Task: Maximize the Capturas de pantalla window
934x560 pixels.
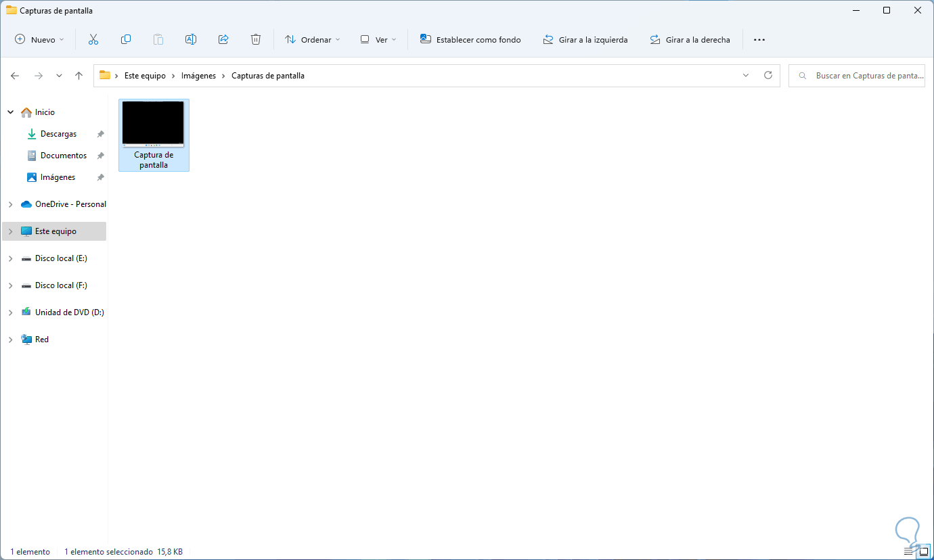Action: [887, 10]
